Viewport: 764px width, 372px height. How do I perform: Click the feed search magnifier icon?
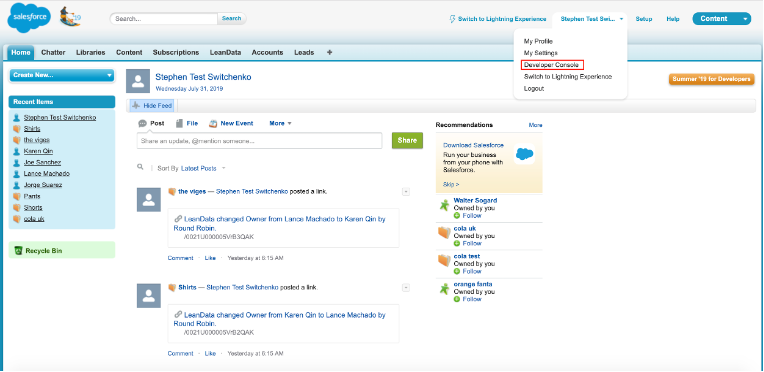(140, 167)
